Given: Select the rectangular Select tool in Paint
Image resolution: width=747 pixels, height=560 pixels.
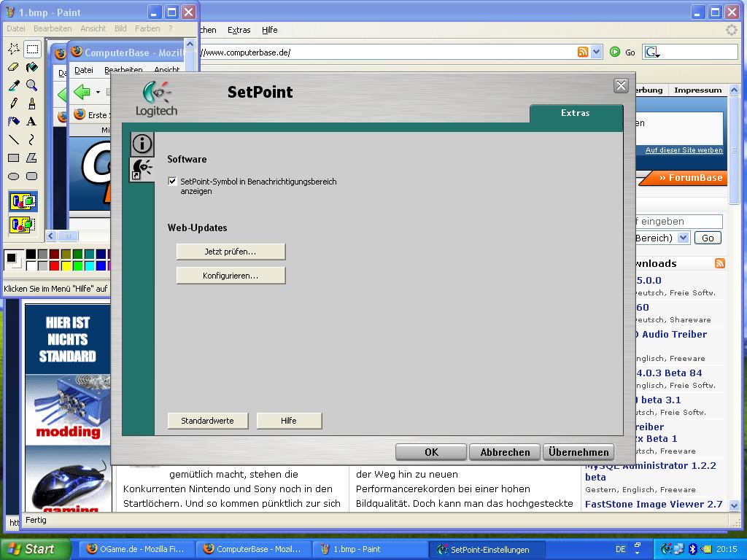Looking at the screenshot, I should pos(32,49).
